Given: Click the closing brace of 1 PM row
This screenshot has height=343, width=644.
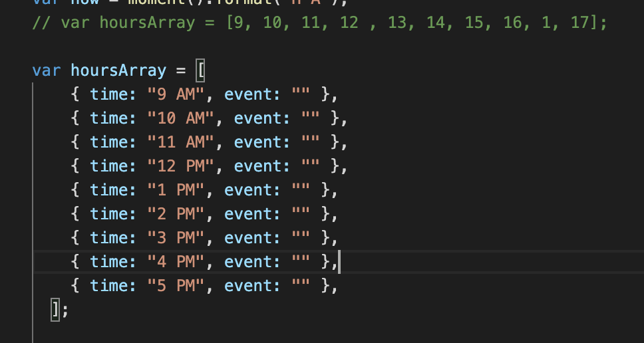Looking at the screenshot, I should click(x=325, y=190).
